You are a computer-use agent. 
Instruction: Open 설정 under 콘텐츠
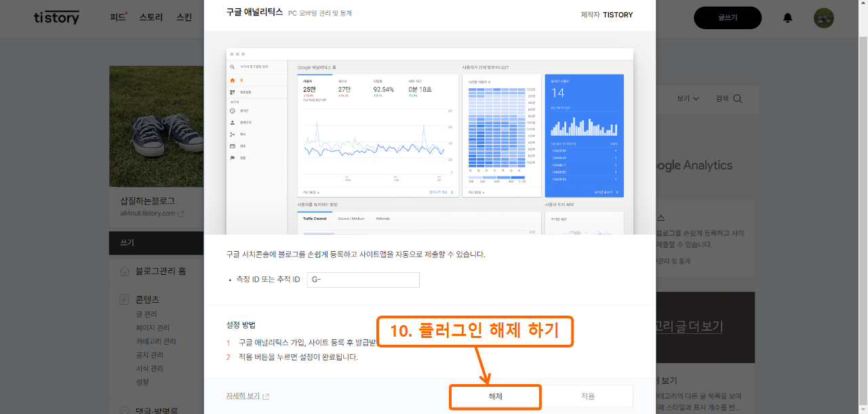tap(142, 382)
